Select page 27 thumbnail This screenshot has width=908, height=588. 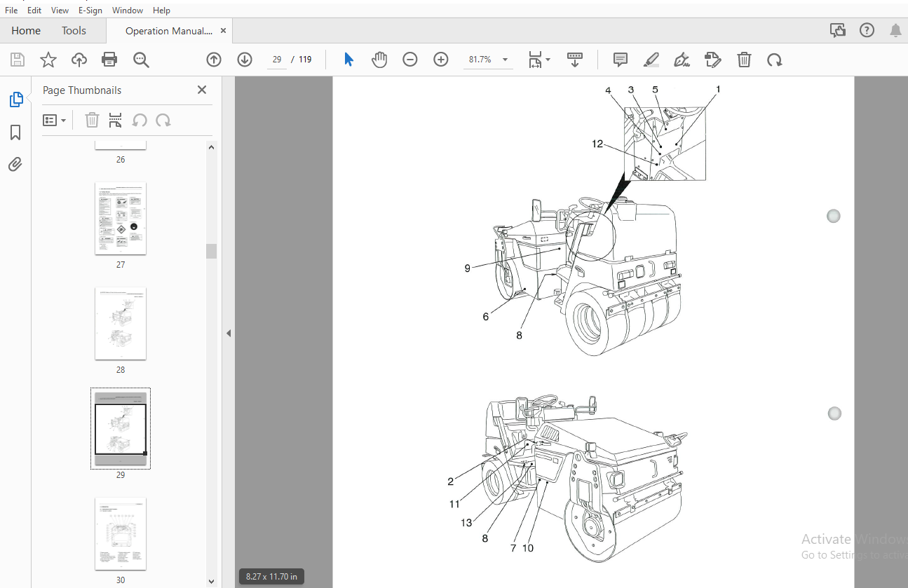pos(121,219)
